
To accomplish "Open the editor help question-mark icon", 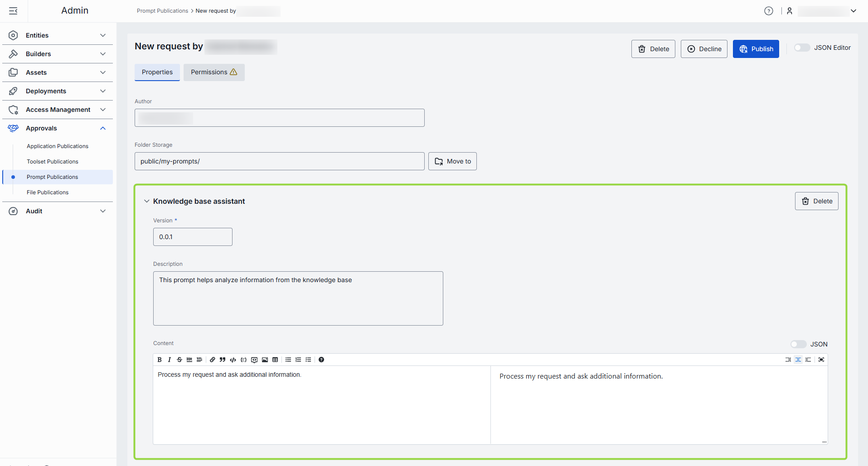I will pos(321,360).
